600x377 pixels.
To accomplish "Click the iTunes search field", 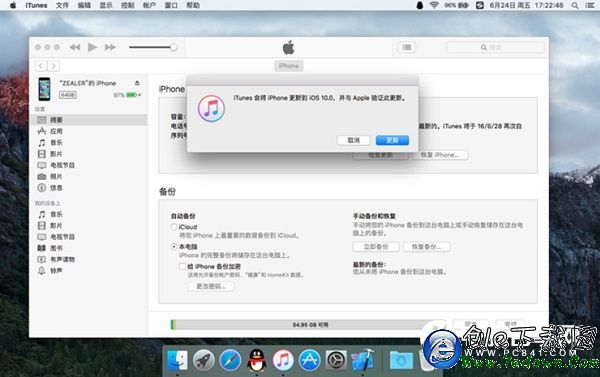I will point(495,47).
